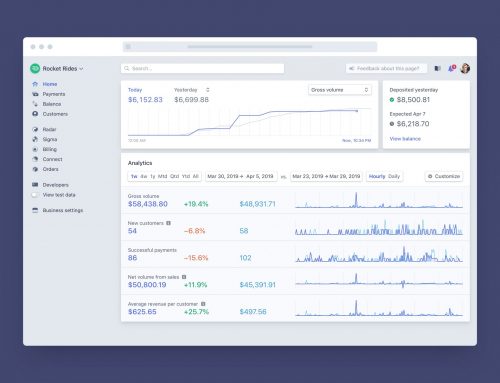This screenshot has width=500, height=383.
Task: Select Hourly granularity
Action: (x=377, y=176)
